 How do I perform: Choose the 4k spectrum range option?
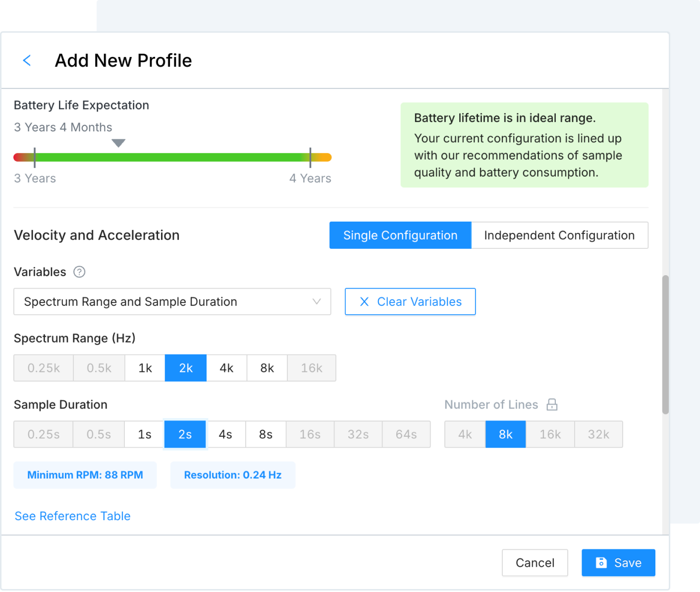(226, 368)
